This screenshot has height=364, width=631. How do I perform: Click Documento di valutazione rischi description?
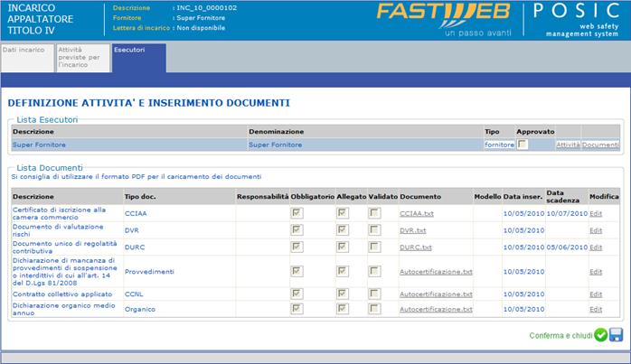tap(58, 230)
